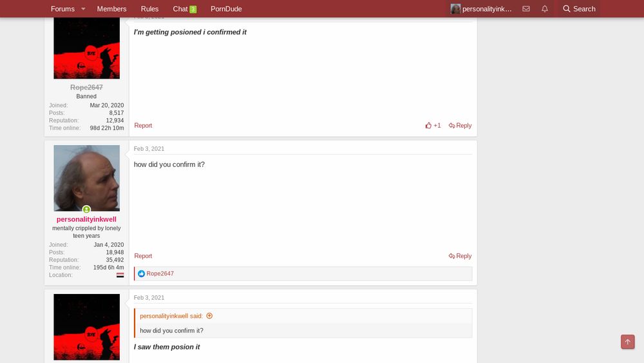Screen dimensions: 644x363
Task: Click the location flag icon
Action: click(x=120, y=275)
